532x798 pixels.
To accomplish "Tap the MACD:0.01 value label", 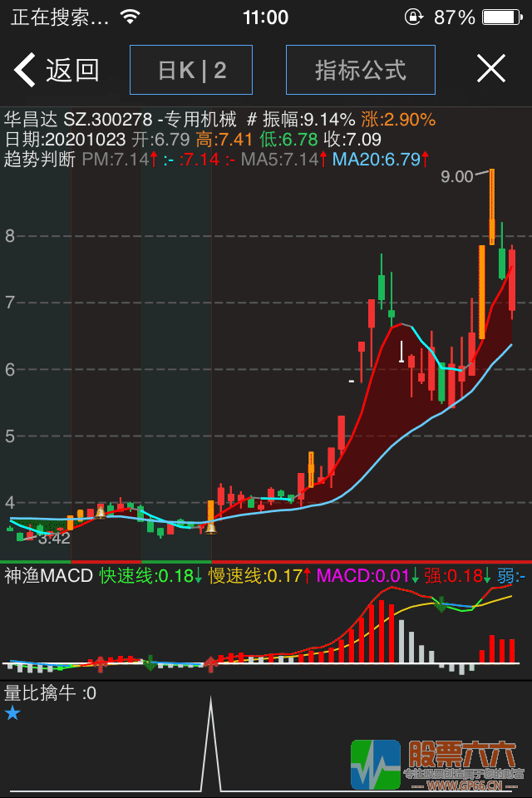I will 368,575.
